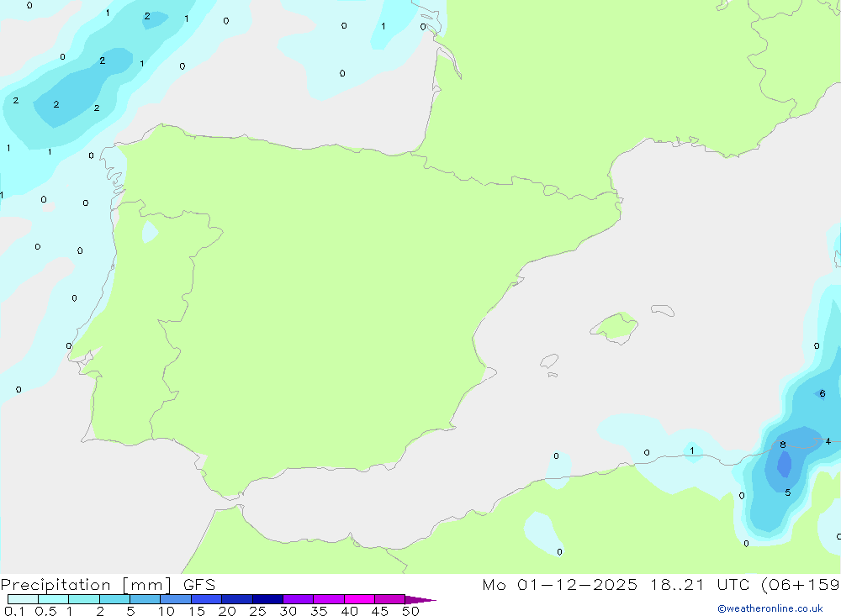Click the '30' legend scale label
Screen dimensions: 841x616
coord(288,611)
